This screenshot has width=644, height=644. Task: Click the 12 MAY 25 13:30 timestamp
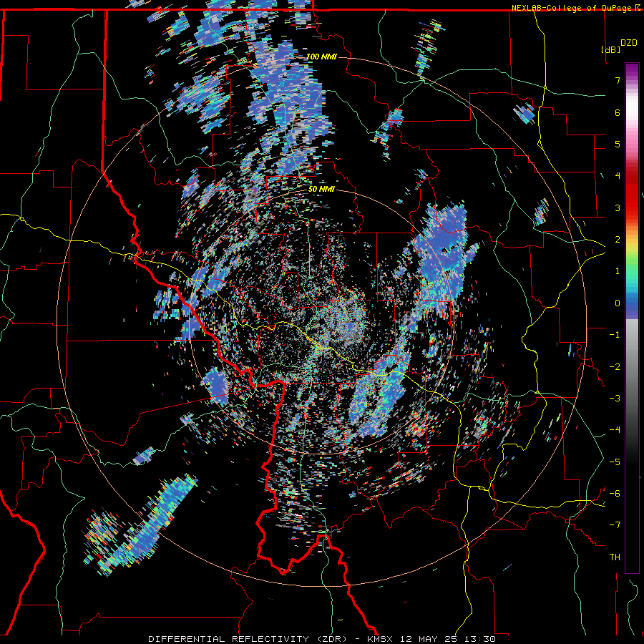447,639
